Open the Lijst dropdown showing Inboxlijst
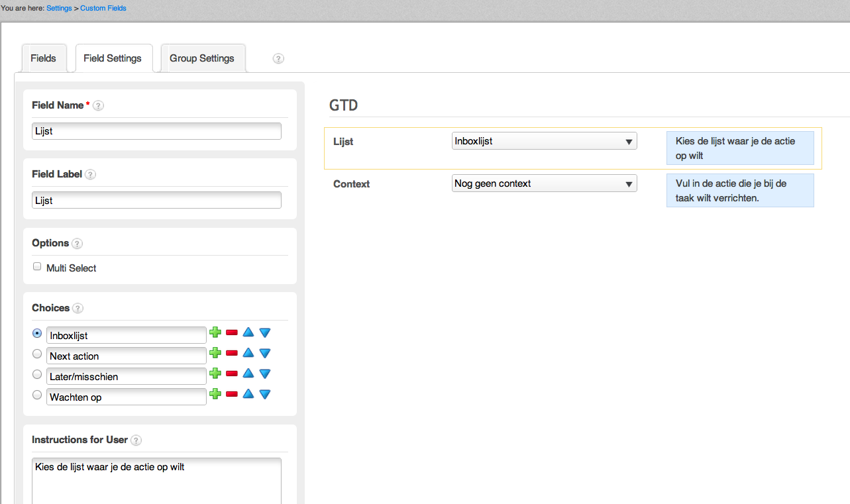 pos(544,141)
